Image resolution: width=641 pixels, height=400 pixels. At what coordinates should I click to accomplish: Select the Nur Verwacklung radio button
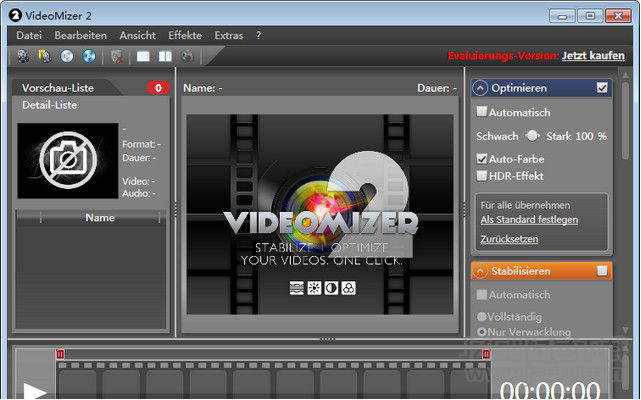click(482, 332)
